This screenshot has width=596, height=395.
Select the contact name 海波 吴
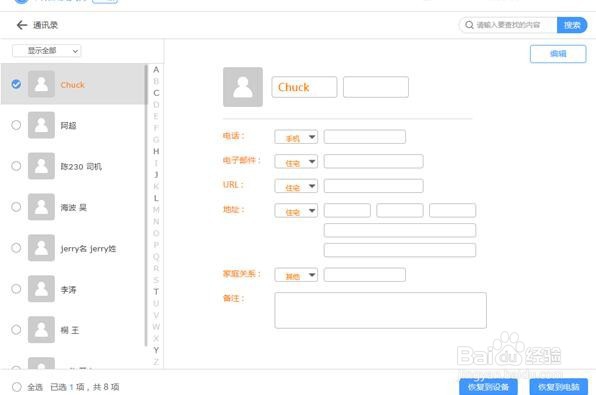pos(74,208)
